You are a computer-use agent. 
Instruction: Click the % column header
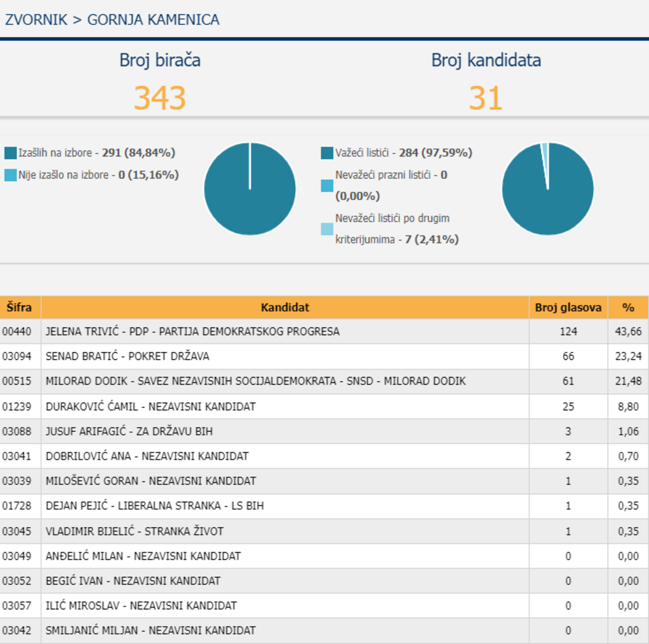coord(628,308)
